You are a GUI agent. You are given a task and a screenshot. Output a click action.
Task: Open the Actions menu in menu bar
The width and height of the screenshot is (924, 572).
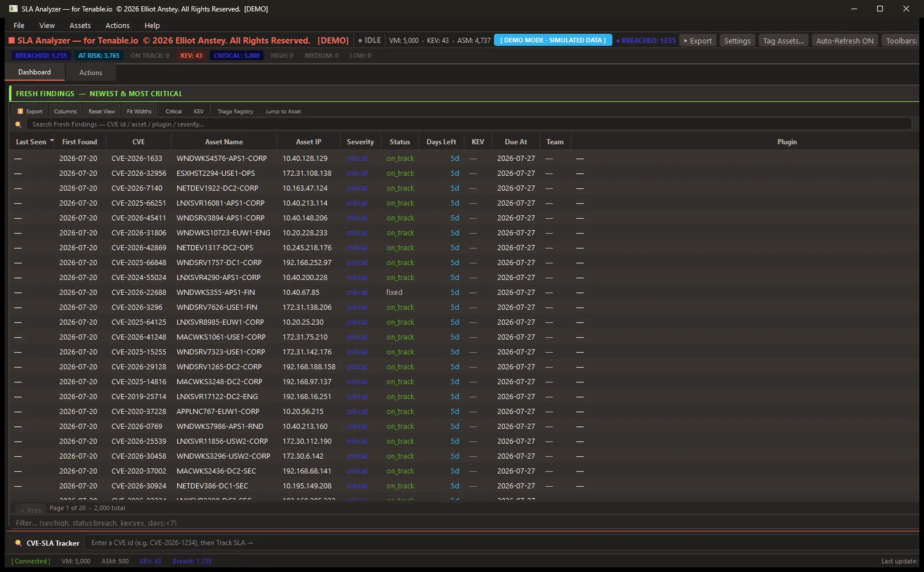(117, 25)
